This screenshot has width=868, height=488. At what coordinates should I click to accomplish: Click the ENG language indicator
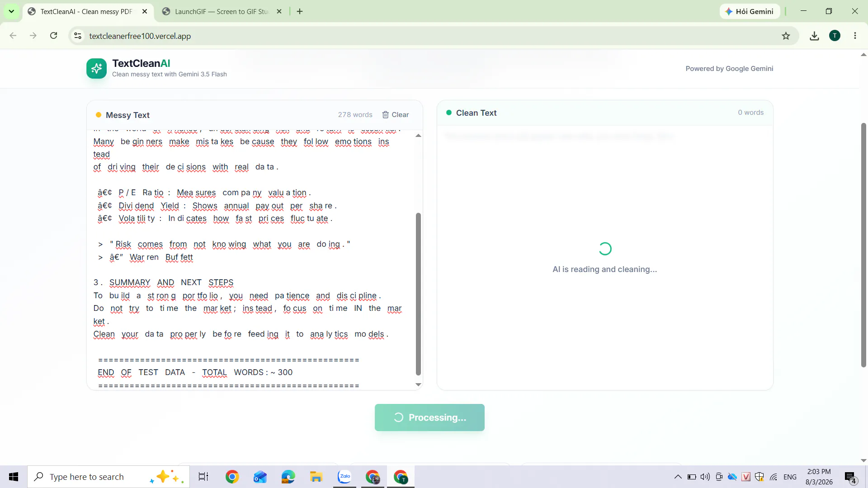(790, 477)
